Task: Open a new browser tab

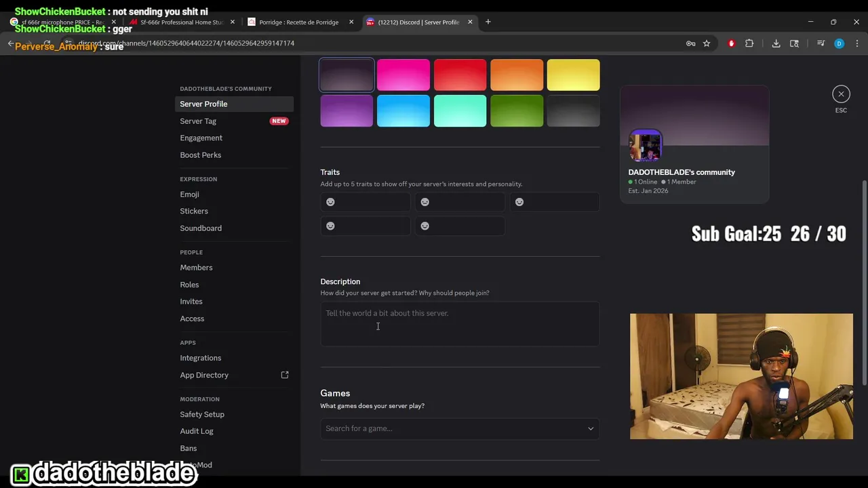Action: (x=488, y=22)
